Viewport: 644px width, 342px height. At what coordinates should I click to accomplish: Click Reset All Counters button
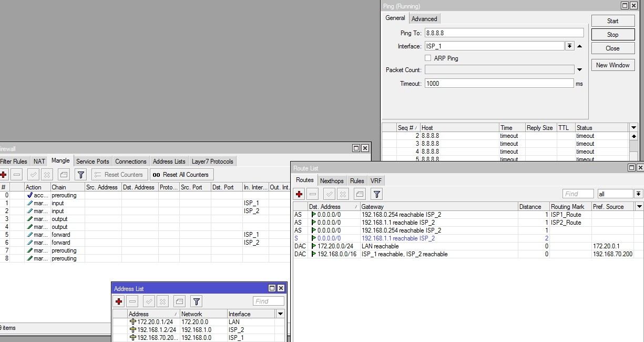pos(181,175)
